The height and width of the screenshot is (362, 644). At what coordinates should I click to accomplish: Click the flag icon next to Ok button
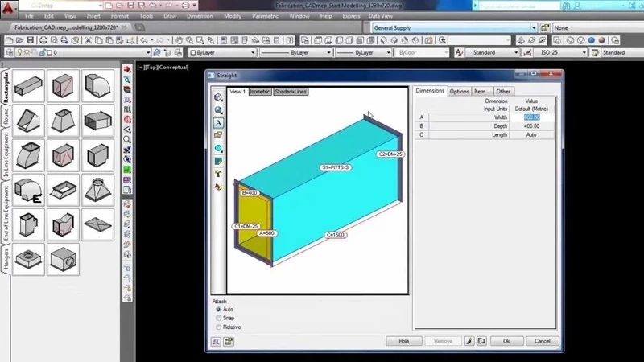pyautogui.click(x=481, y=341)
